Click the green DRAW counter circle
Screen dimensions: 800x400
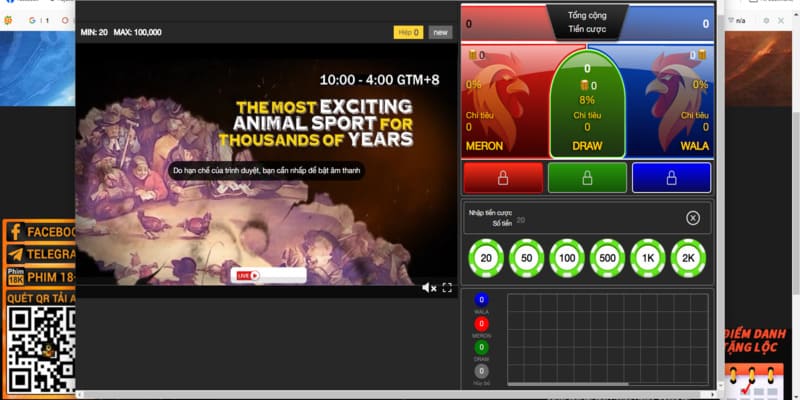[x=481, y=347]
